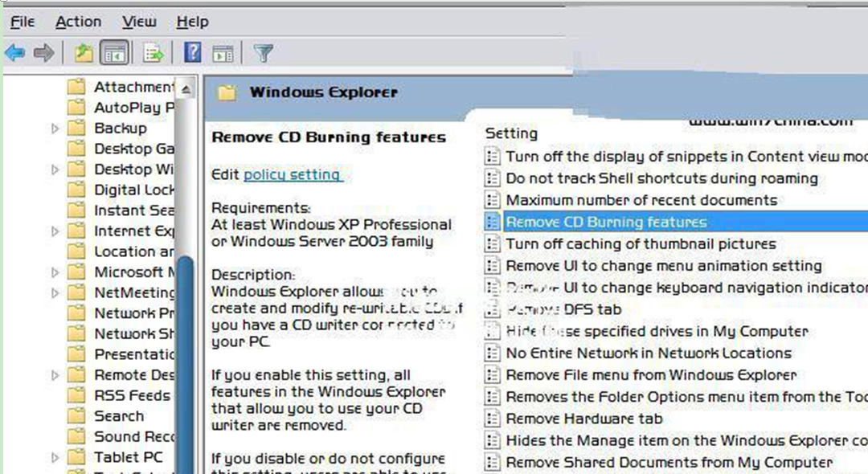Open Help via the blue question mark icon
Screen dimensions: 868x474
pyautogui.click(x=193, y=53)
